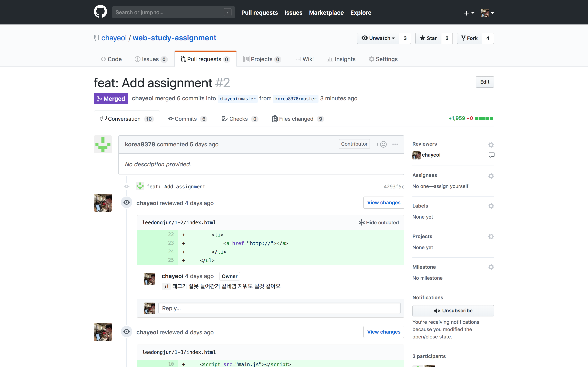The height and width of the screenshot is (367, 588).
Task: Click the first View changes button
Action: pos(383,202)
